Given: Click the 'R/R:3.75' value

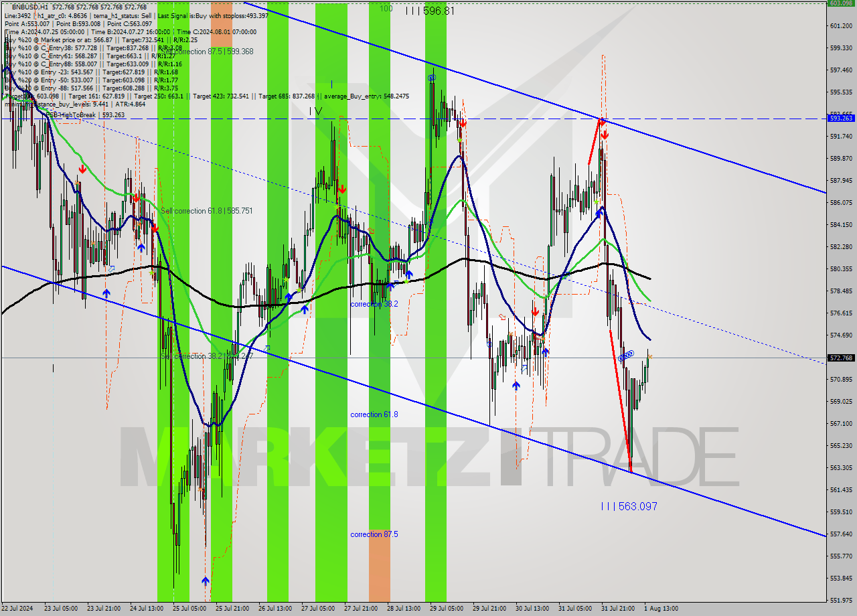Looking at the screenshot, I should (x=165, y=88).
